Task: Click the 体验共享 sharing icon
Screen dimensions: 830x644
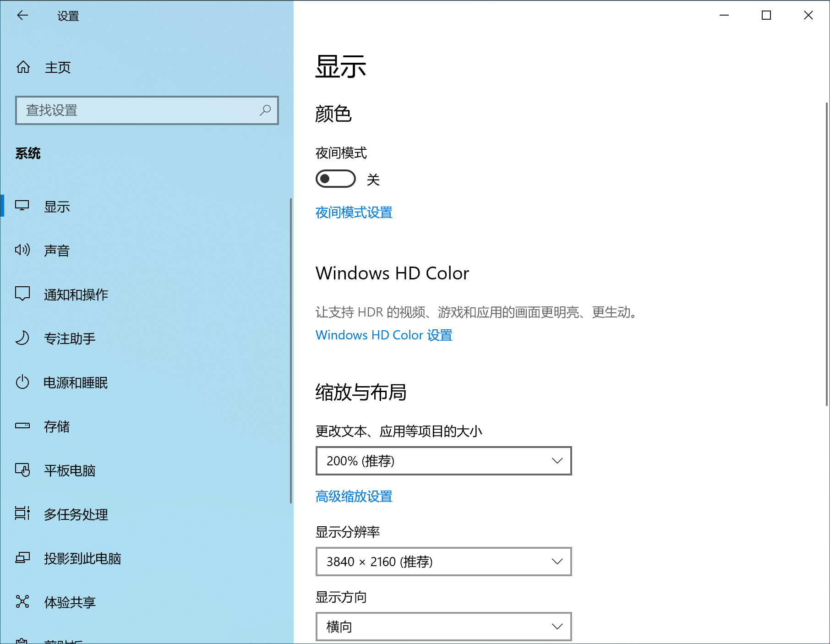Action: [22, 602]
